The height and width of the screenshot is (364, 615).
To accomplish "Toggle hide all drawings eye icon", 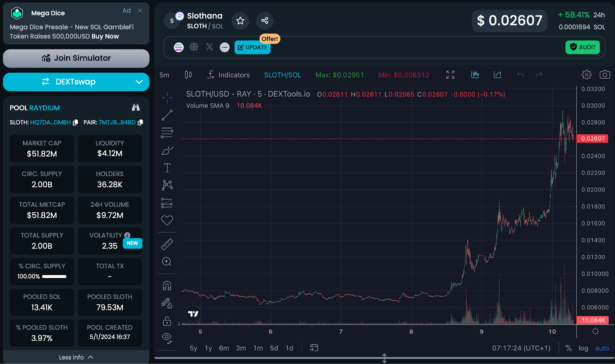I will [167, 338].
